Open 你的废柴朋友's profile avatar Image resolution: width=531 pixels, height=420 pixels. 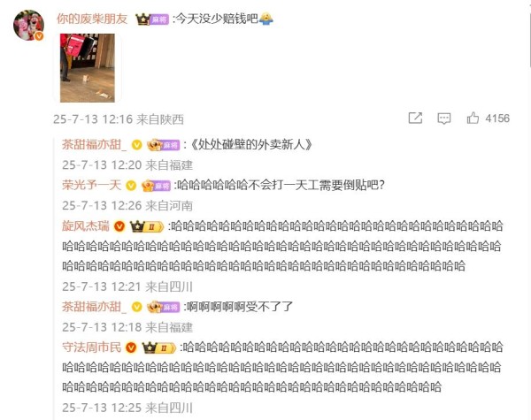click(x=28, y=25)
